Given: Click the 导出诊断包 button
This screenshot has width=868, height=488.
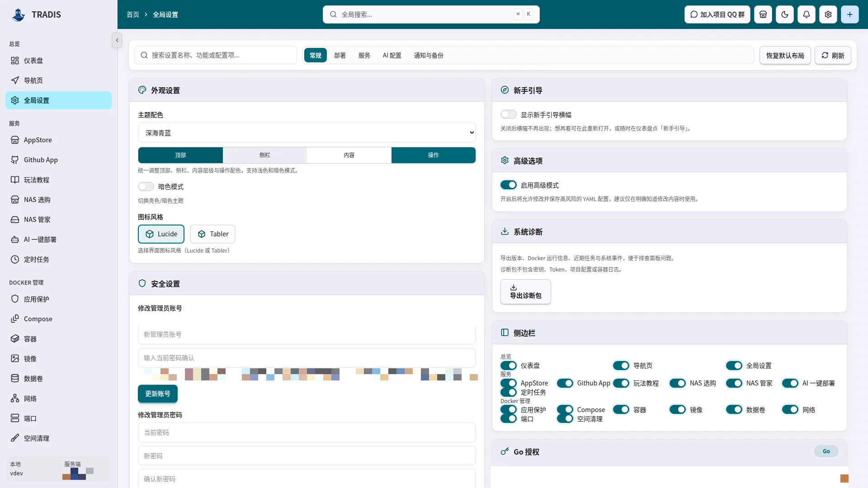Looking at the screenshot, I should pos(526,291).
